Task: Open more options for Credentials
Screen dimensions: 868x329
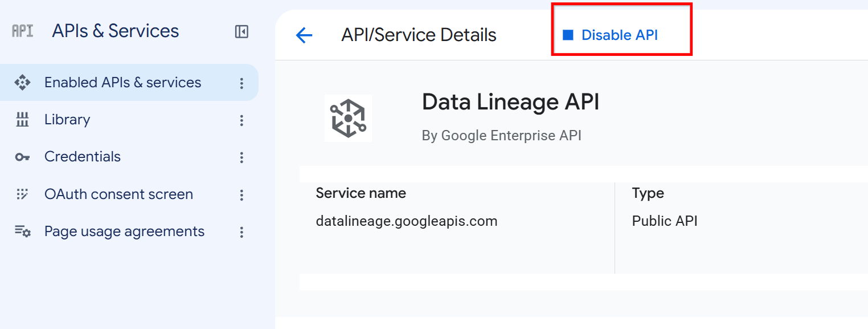Action: [241, 157]
